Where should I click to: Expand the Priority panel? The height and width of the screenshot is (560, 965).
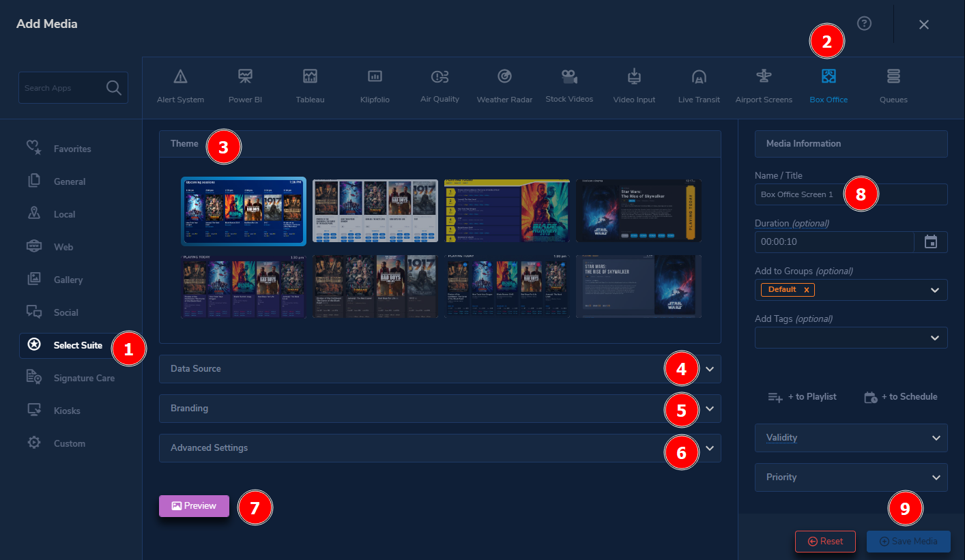coord(851,477)
